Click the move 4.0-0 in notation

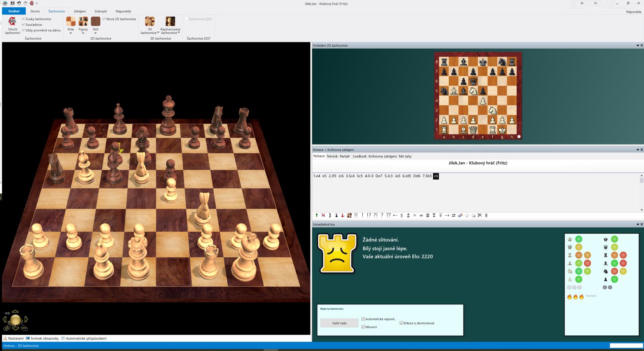369,176
